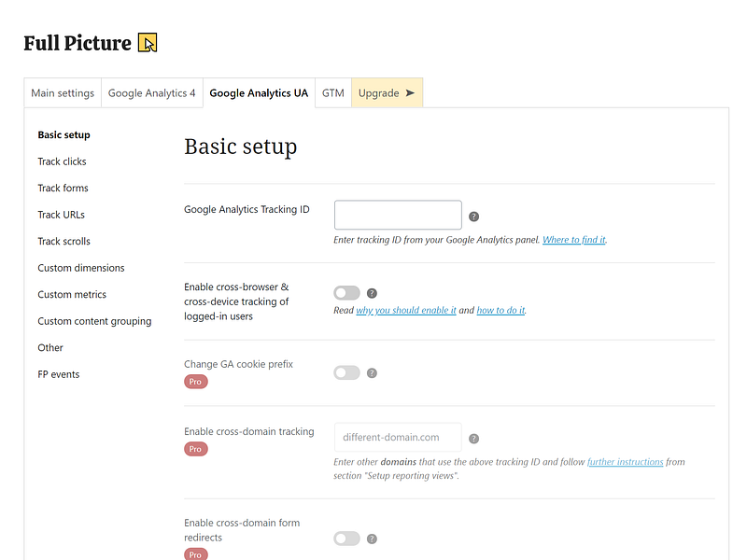Click 'Enable cross-domain form redirects' label
This screenshot has height=560, width=747.
pos(242,530)
